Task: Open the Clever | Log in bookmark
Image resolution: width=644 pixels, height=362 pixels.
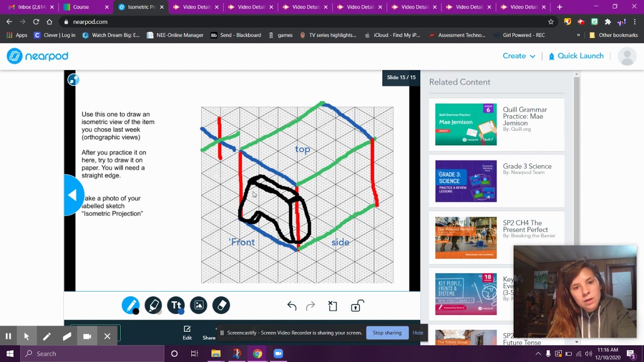Action: (x=54, y=35)
